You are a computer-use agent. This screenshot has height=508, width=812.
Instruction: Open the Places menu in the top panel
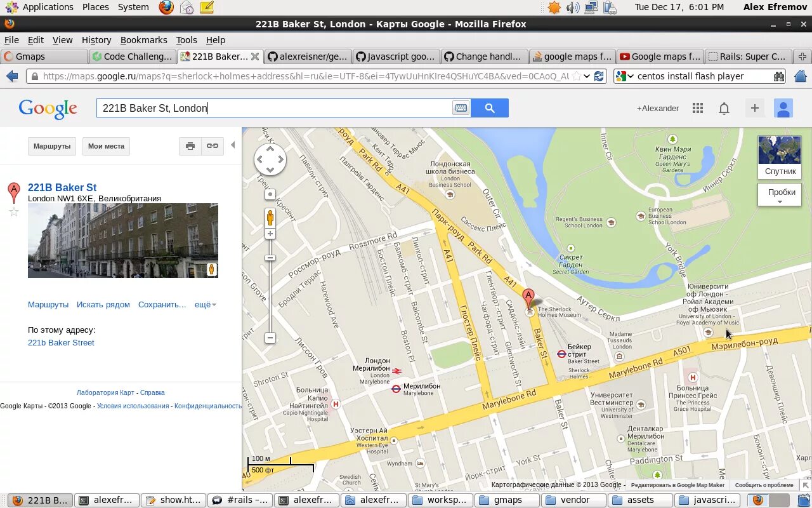[x=95, y=7]
